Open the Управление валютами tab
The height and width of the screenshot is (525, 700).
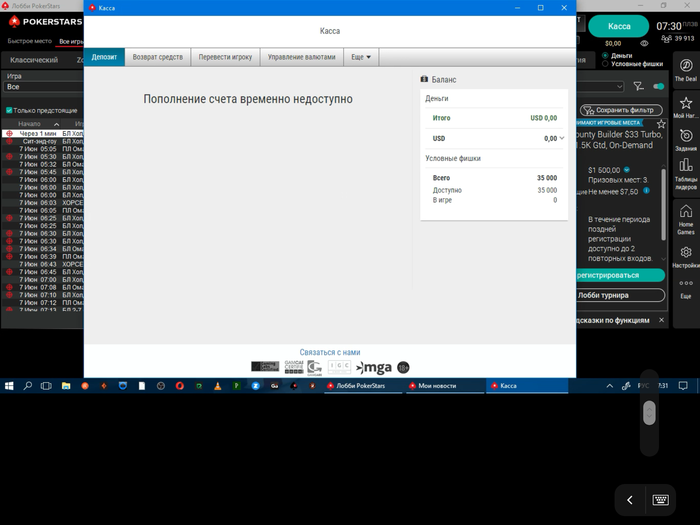click(301, 57)
